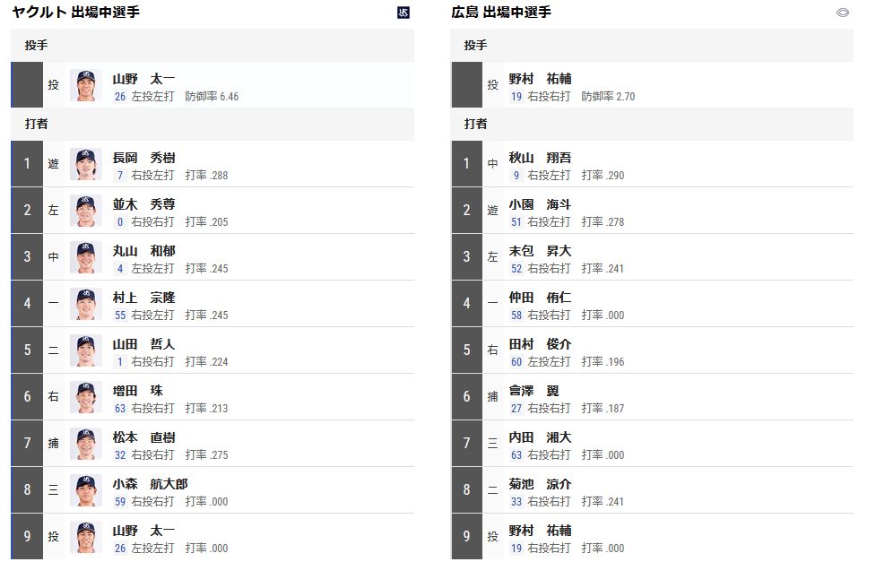This screenshot has width=876, height=588.
Task: Open pitcher 山野 太一's player photo
Action: (x=86, y=85)
